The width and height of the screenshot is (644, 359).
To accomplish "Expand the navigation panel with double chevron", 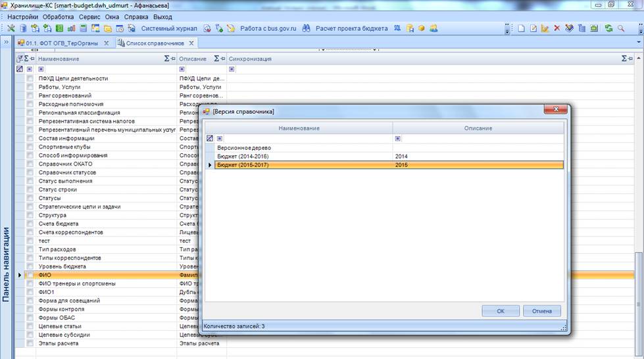I will (6, 43).
